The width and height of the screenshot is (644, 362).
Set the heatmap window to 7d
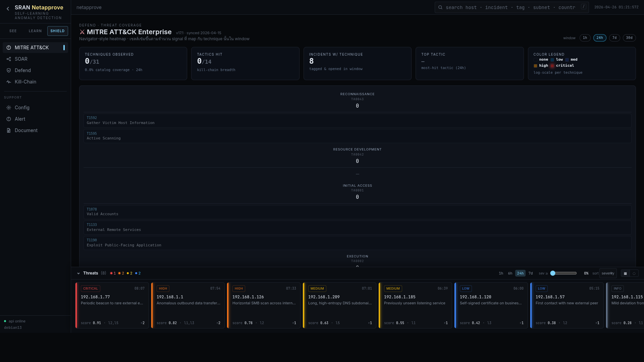[x=614, y=38]
